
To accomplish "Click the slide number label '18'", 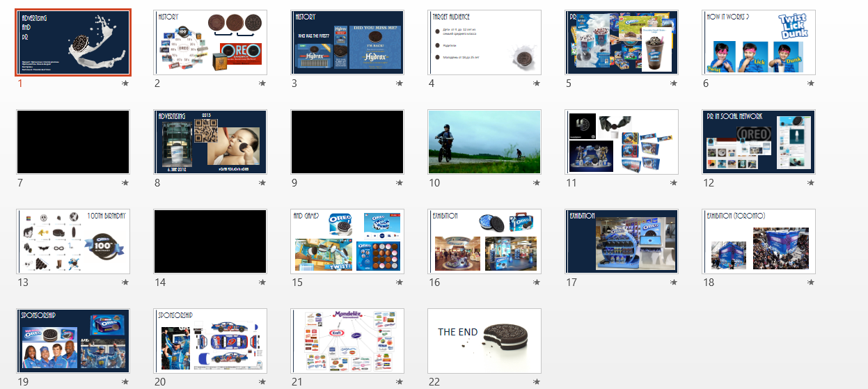I will (709, 283).
